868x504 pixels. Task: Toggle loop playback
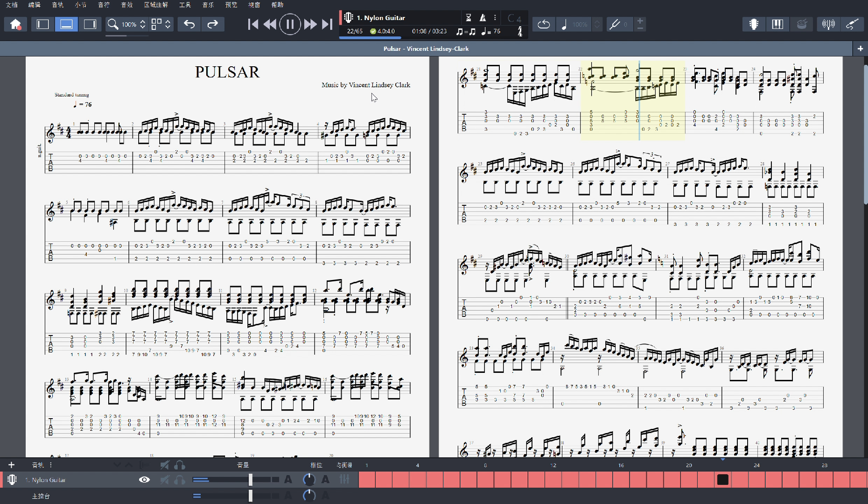tap(544, 24)
